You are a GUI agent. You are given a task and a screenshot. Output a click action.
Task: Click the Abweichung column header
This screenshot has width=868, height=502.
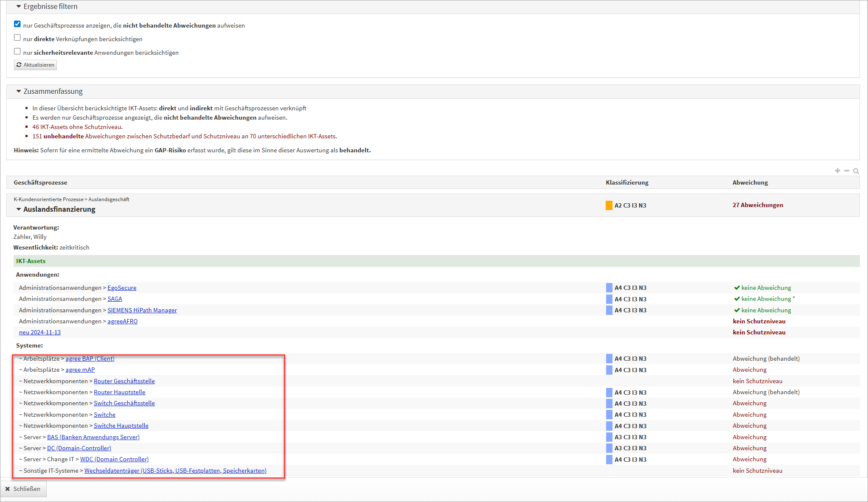(750, 182)
